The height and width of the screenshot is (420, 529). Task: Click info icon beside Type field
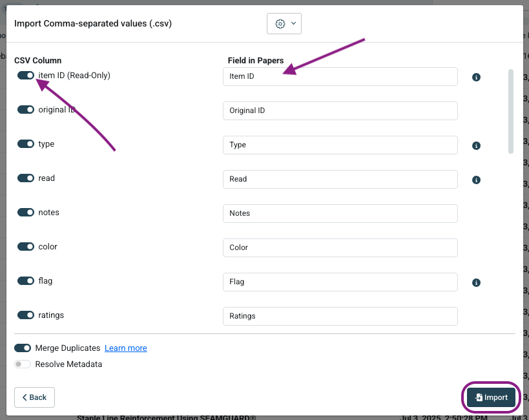[476, 146]
